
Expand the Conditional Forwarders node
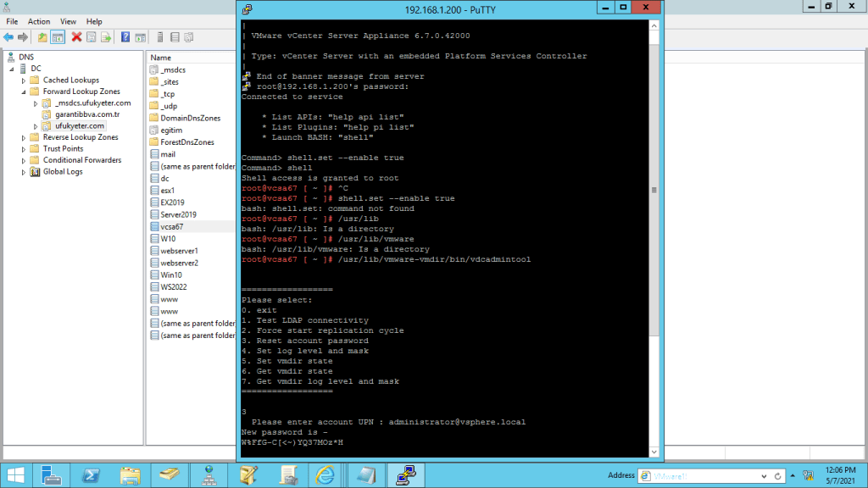point(24,161)
